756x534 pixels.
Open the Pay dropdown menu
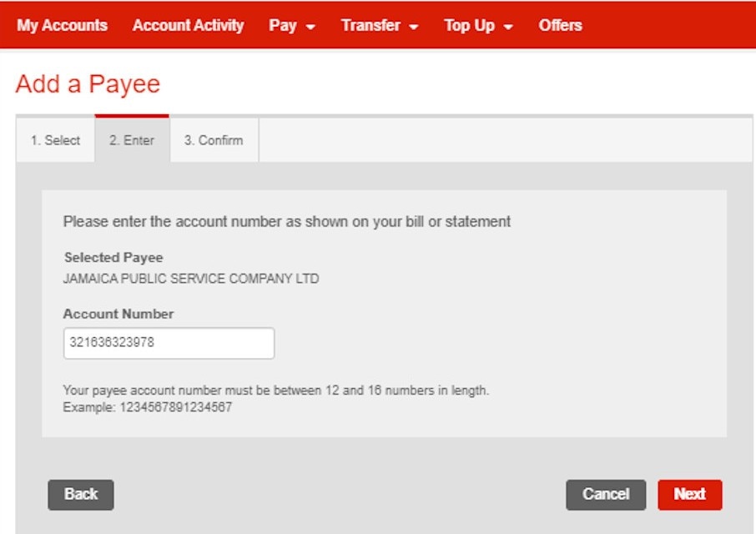[x=281, y=25]
